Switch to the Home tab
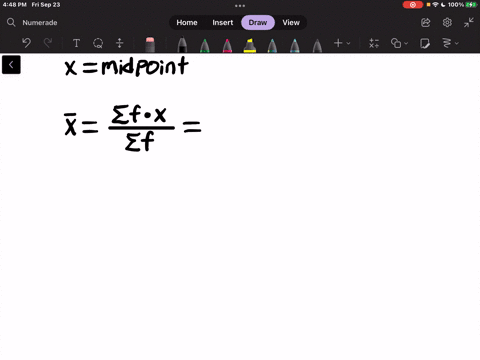Screen dimensions: 480x360 click(187, 23)
